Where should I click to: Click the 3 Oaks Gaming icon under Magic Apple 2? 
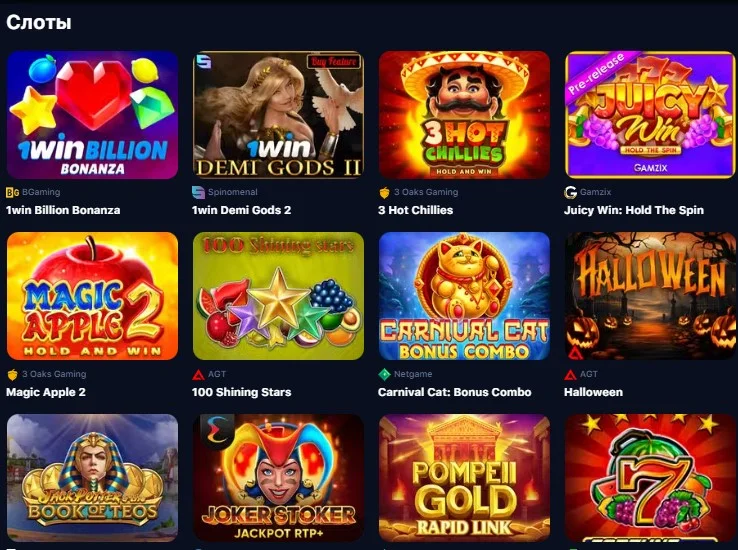12,375
